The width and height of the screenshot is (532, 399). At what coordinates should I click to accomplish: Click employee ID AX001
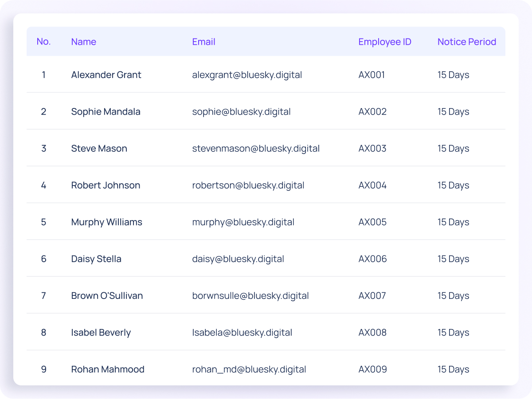click(372, 75)
